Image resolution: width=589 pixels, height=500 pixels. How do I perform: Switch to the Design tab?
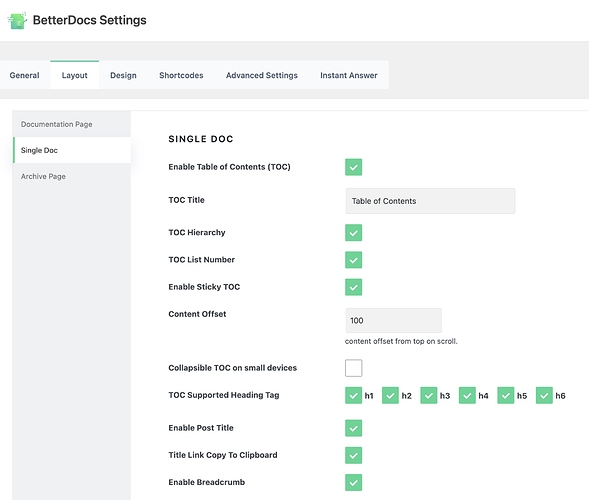coord(123,75)
